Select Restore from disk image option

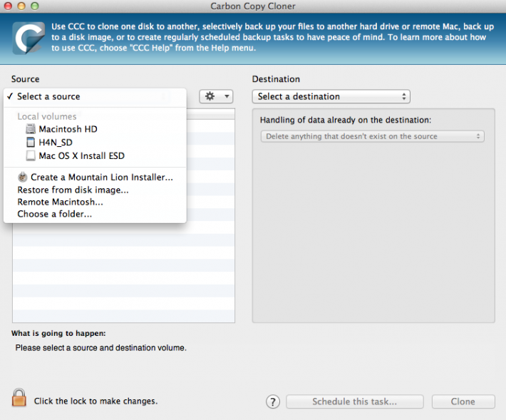coord(95,190)
